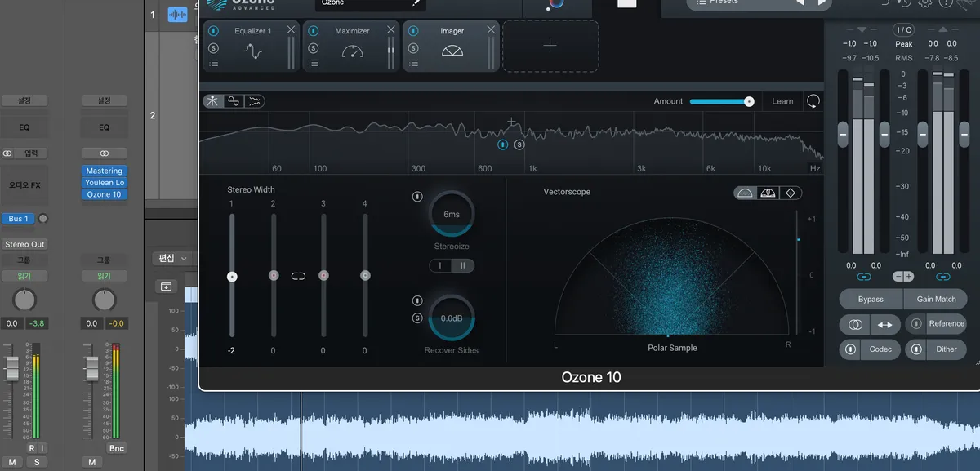980x471 pixels.
Task: Select Stereoize mode II
Action: pos(463,265)
